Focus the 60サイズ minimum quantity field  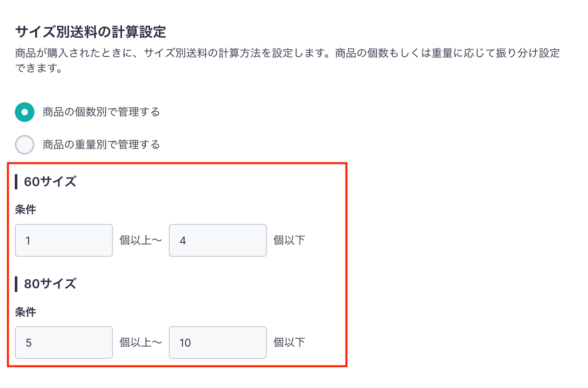coord(64,240)
